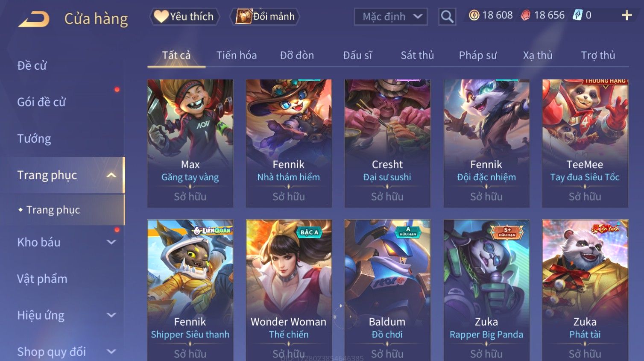Tap the red gem currency icon
Screen dimensions: 644x361
pos(526,15)
